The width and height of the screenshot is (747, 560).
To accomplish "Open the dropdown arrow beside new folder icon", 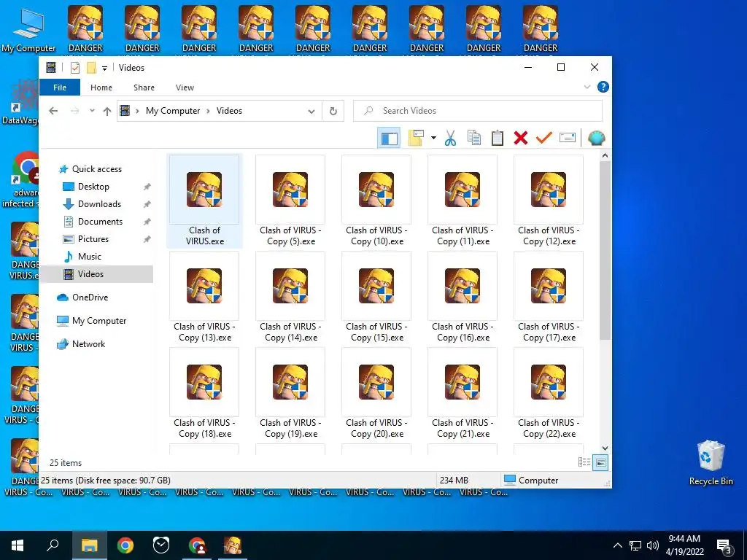I will click(x=433, y=138).
